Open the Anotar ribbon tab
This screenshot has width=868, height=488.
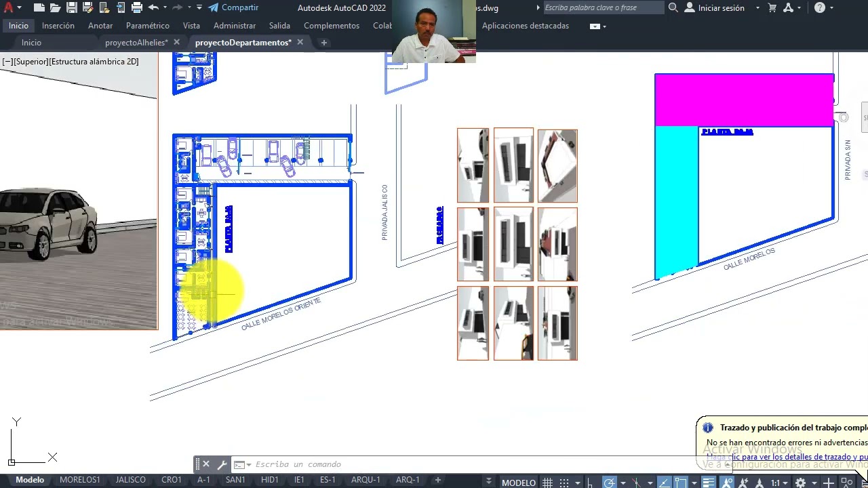pyautogui.click(x=100, y=26)
